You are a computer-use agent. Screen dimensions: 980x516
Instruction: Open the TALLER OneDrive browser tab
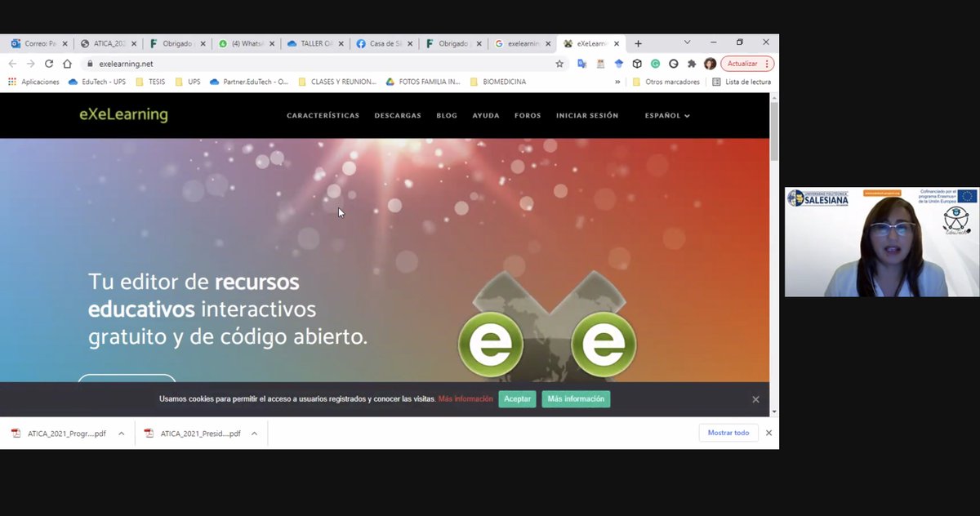tap(317, 43)
